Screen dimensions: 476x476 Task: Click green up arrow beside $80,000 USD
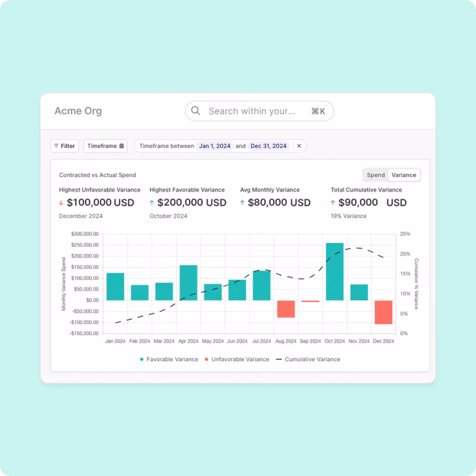click(x=242, y=203)
